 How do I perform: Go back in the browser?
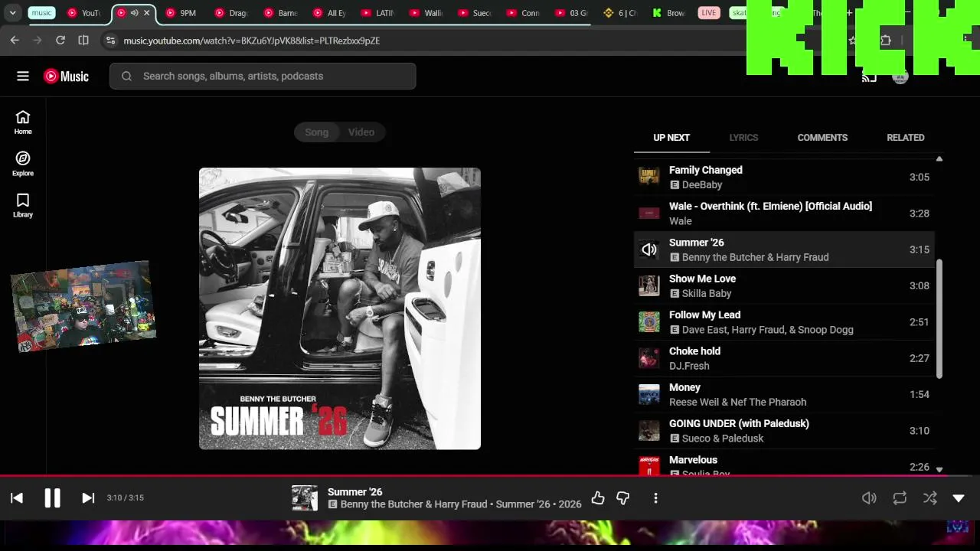point(15,40)
